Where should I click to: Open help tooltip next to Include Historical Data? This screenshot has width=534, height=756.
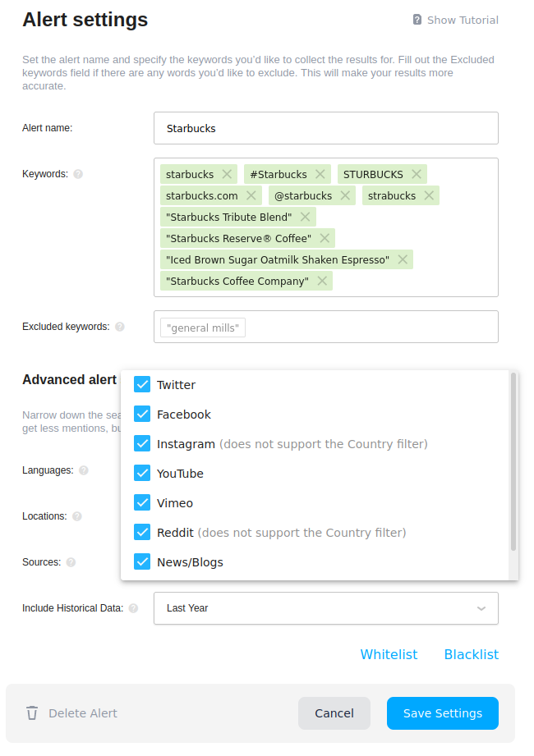point(133,608)
